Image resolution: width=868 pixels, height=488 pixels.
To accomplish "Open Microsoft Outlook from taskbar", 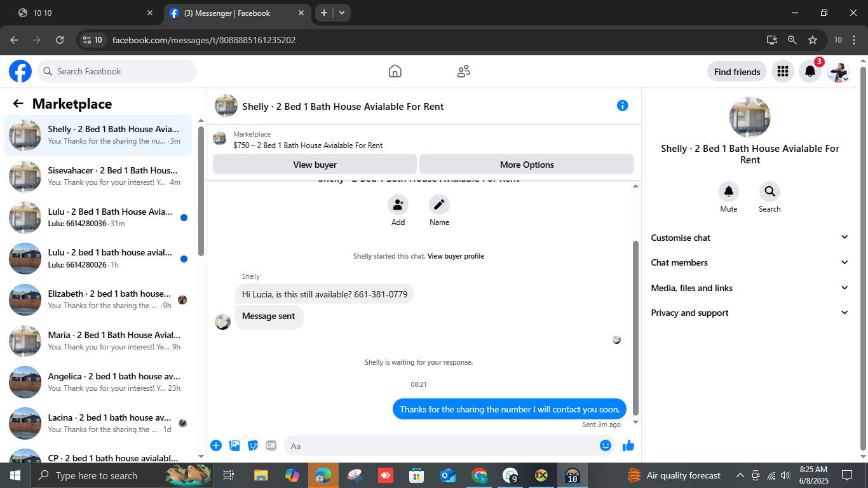I will click(x=448, y=475).
